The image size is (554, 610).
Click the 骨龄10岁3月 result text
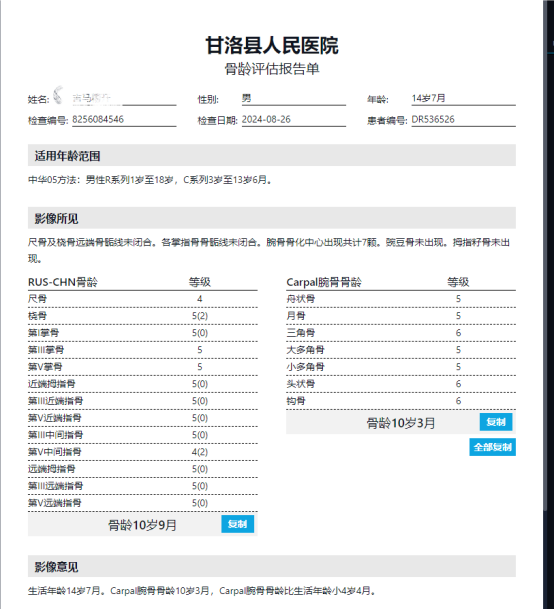[401, 423]
